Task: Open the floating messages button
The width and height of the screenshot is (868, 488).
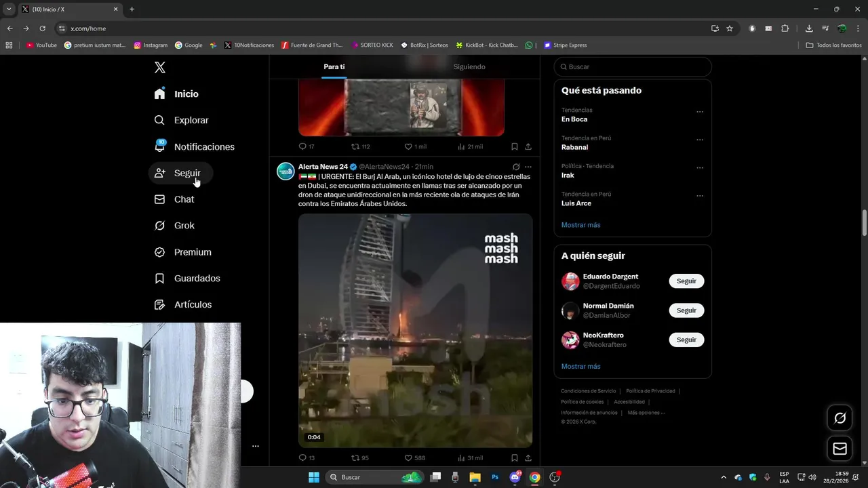Action: point(840,449)
